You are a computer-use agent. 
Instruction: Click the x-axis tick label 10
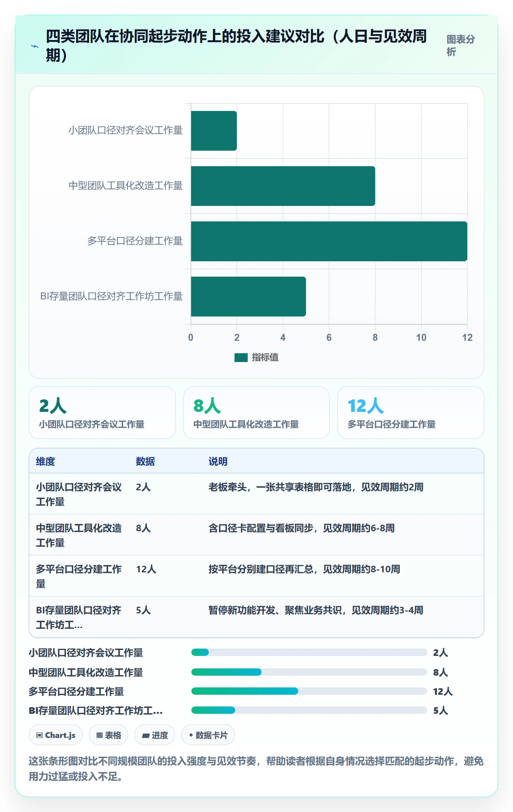(421, 337)
